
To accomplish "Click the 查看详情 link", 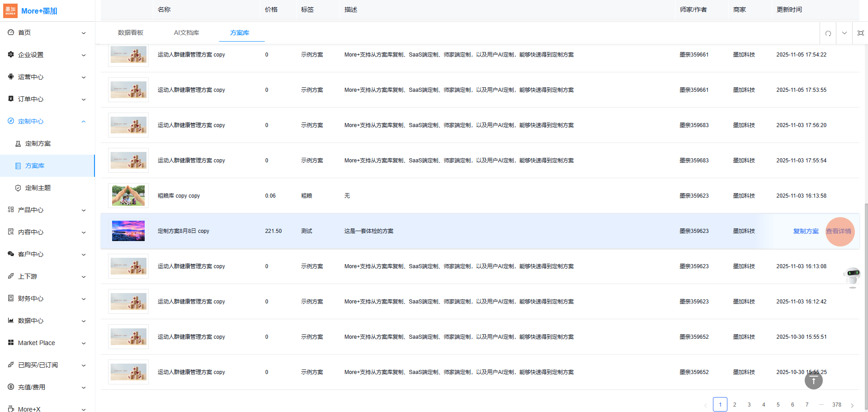I will click(x=839, y=231).
